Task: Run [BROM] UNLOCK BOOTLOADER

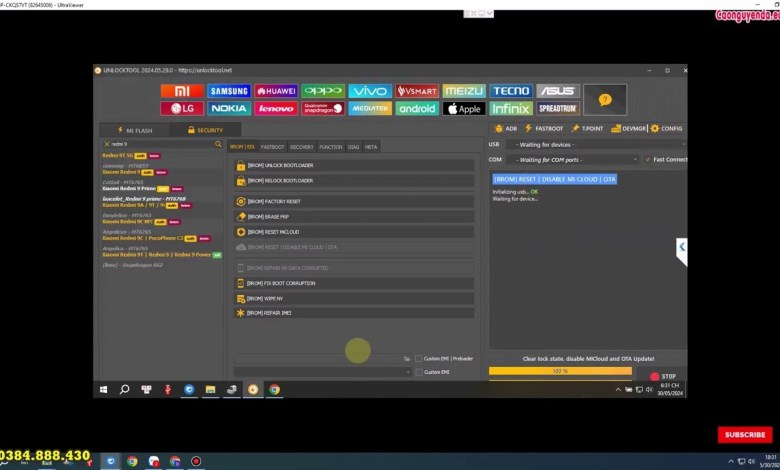Action: pos(354,166)
